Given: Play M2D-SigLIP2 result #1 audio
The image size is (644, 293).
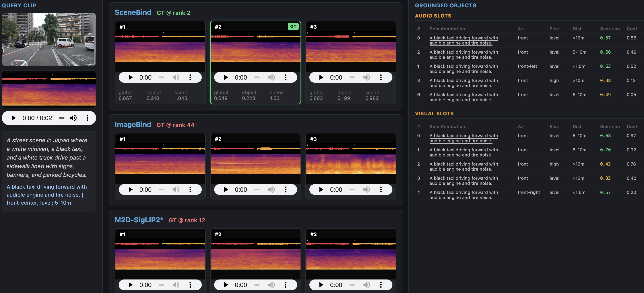Looking at the screenshot, I should 130,285.
